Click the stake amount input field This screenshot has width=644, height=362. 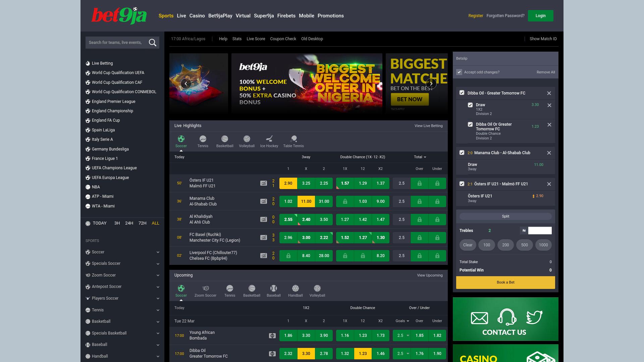pos(540,231)
